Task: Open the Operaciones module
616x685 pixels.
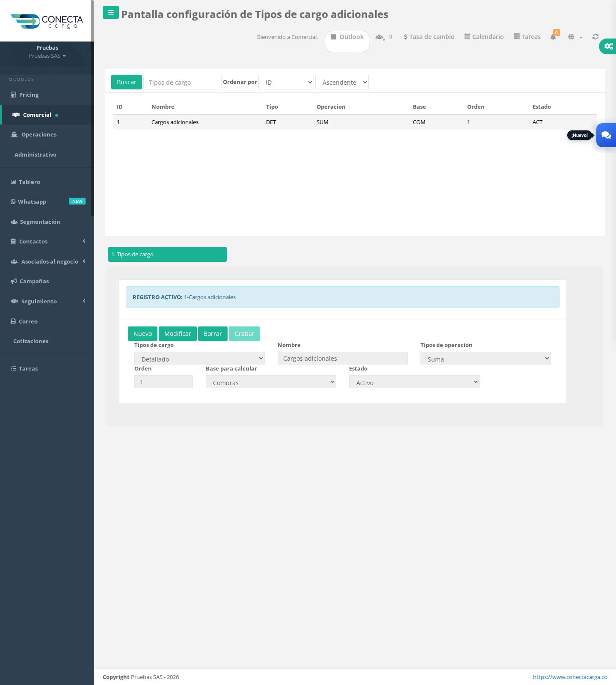Action: tap(46, 134)
